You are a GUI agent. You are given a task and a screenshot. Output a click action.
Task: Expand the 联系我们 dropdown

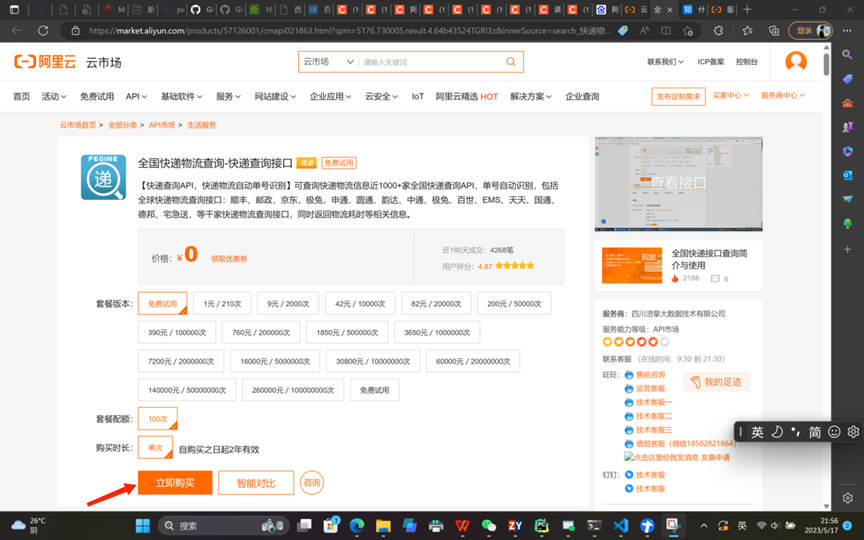[x=665, y=62]
